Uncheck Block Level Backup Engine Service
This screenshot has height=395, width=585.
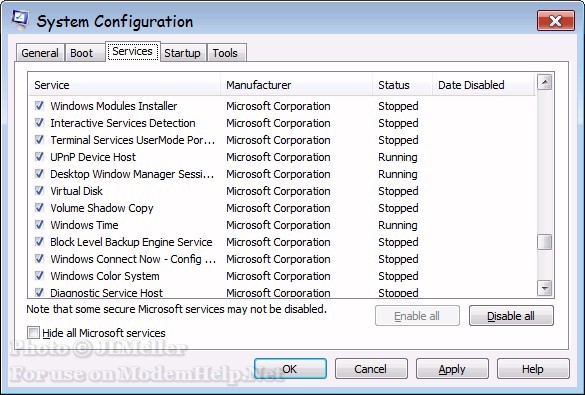coord(39,242)
